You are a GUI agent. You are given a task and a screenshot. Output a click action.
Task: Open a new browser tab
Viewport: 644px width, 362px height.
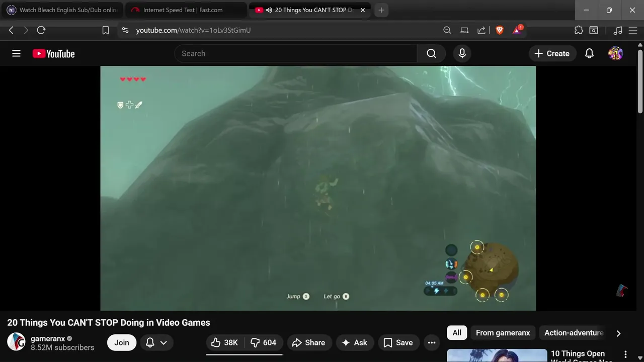(381, 10)
